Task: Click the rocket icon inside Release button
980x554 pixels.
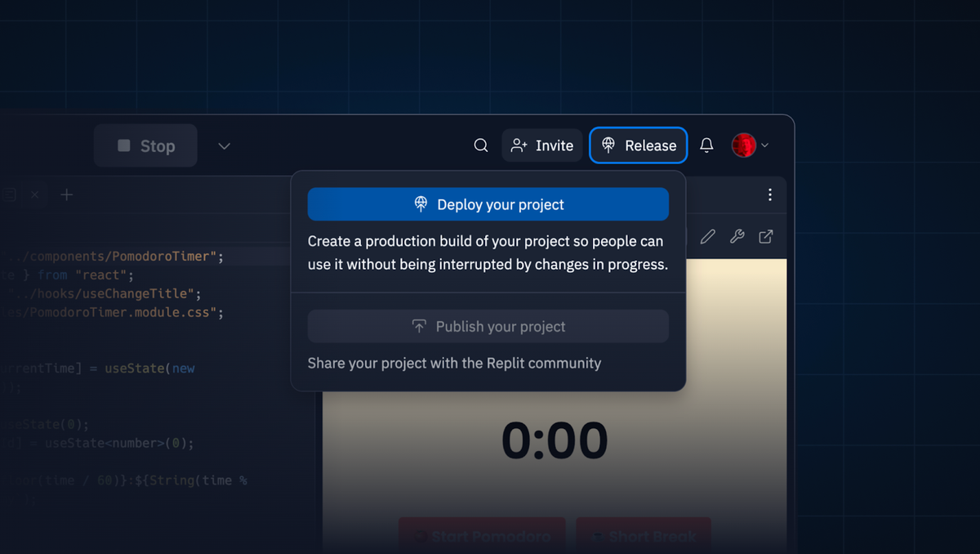Action: click(x=608, y=145)
